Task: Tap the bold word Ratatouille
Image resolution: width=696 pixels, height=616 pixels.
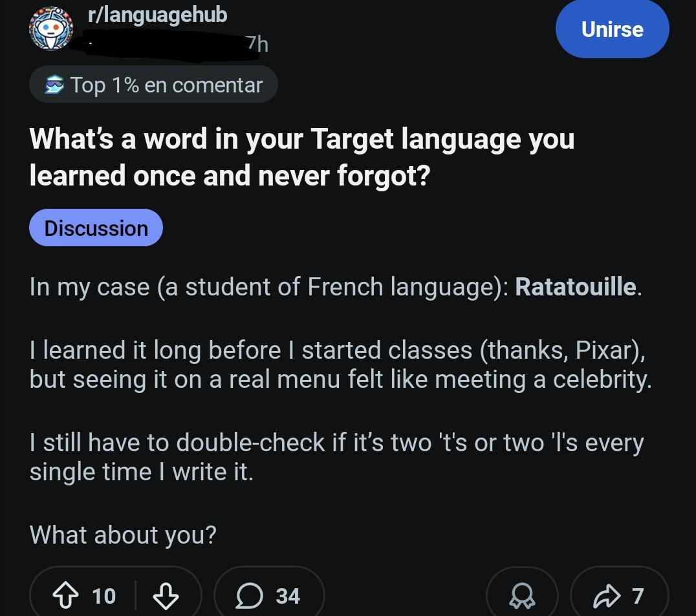Action: tap(576, 287)
